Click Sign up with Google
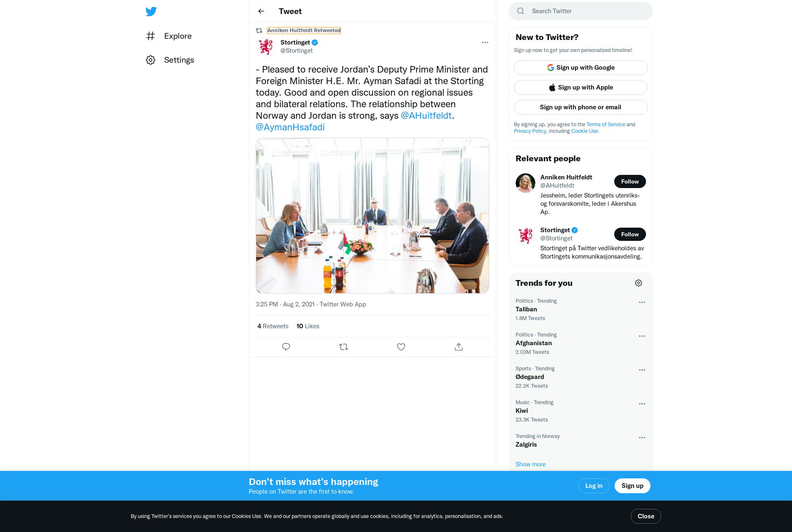This screenshot has width=792, height=532. coord(580,68)
